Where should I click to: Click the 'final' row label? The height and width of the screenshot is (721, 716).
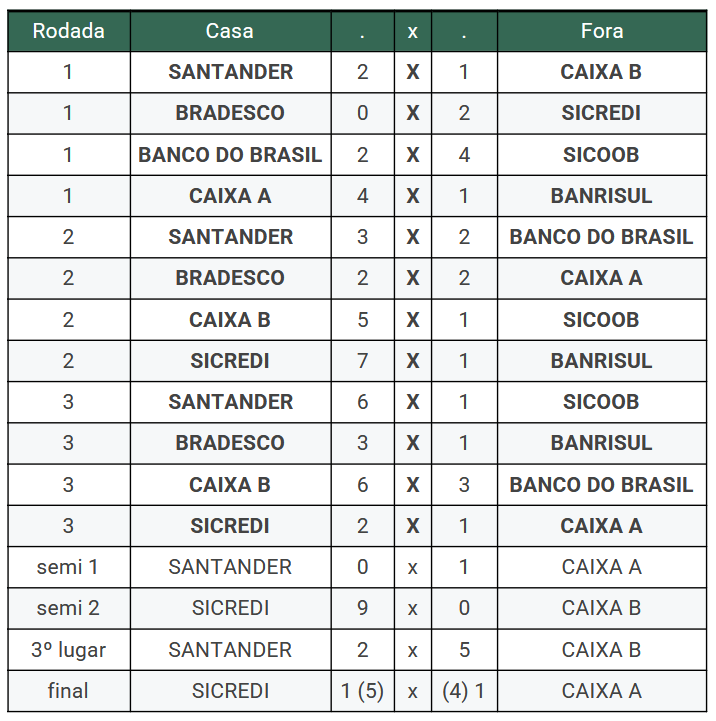68,691
